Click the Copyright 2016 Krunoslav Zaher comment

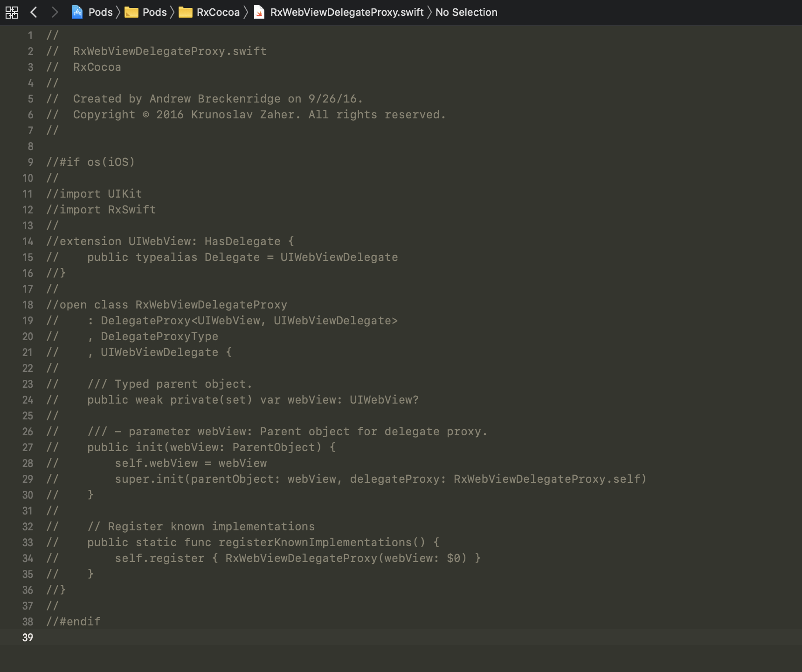(x=259, y=115)
